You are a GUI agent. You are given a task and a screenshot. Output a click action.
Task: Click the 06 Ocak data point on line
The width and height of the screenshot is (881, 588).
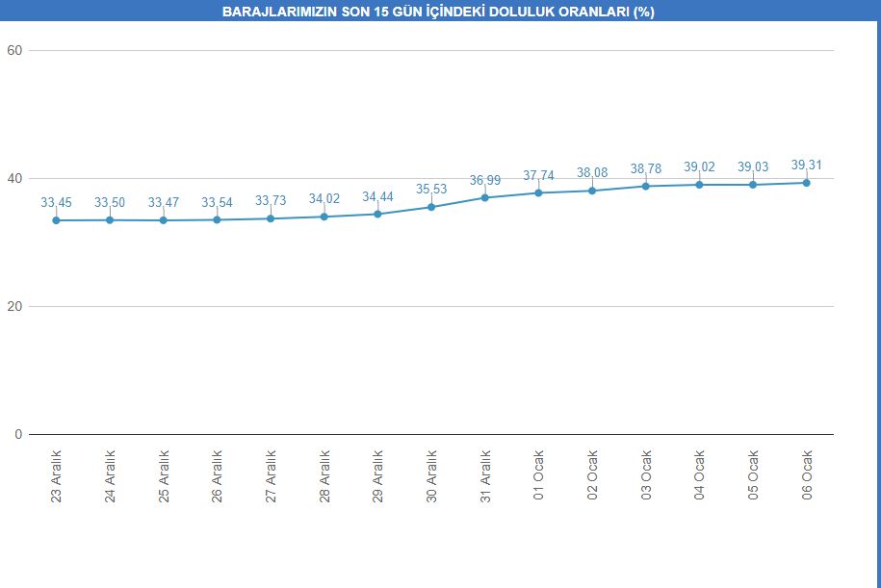click(x=806, y=183)
